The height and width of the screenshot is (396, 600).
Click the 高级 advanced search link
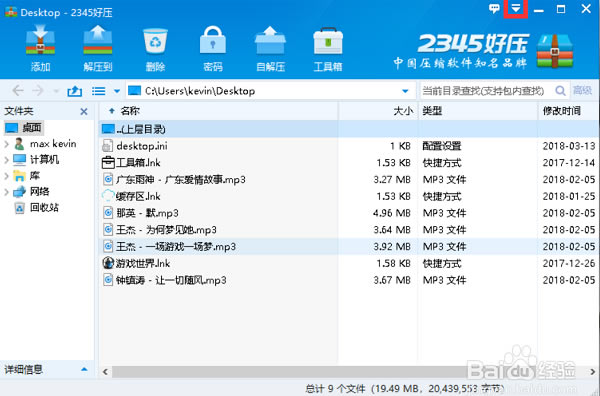(x=582, y=90)
